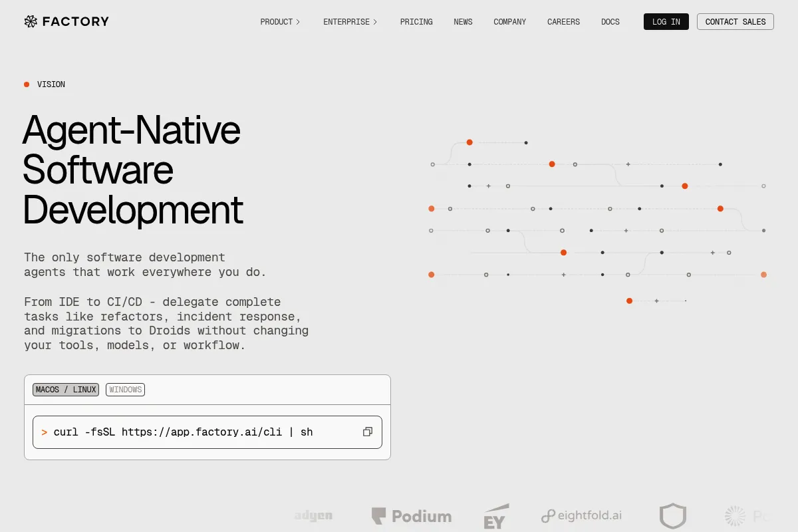The height and width of the screenshot is (532, 798).
Task: Visit the Careers page
Action: point(563,22)
